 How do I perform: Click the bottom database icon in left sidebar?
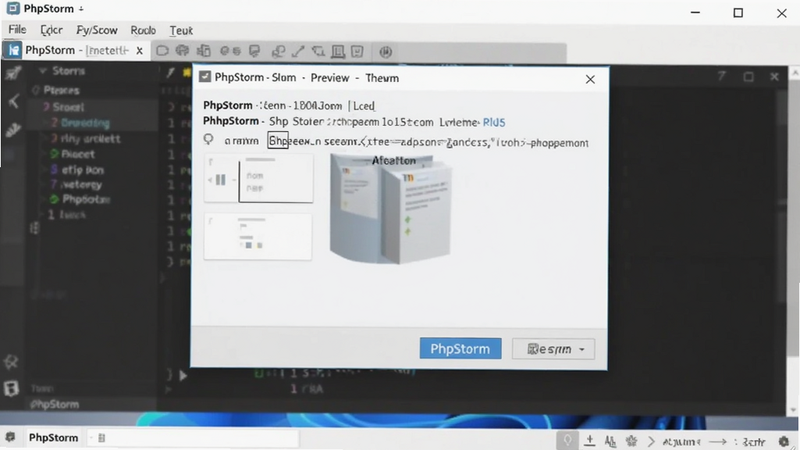pyautogui.click(x=11, y=388)
